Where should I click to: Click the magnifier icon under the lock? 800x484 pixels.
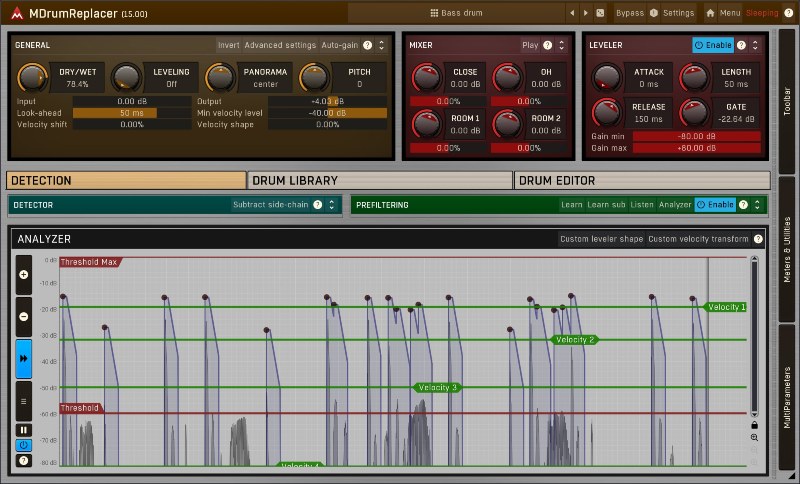pyautogui.click(x=754, y=437)
